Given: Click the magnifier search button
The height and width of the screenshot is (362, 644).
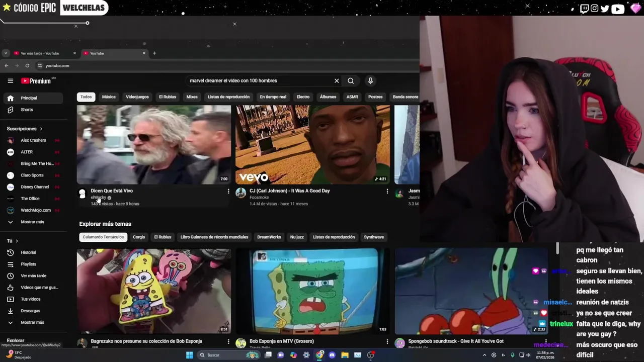Looking at the screenshot, I should coord(351,80).
